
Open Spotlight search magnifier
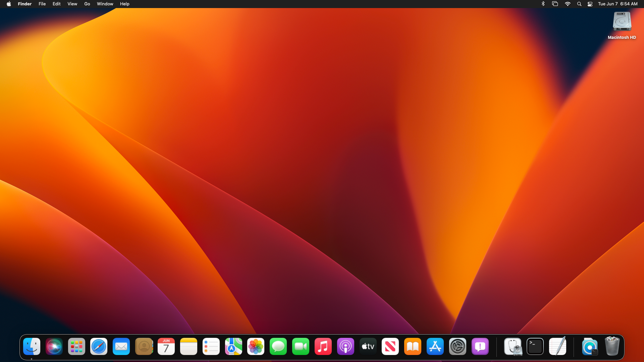coord(579,4)
